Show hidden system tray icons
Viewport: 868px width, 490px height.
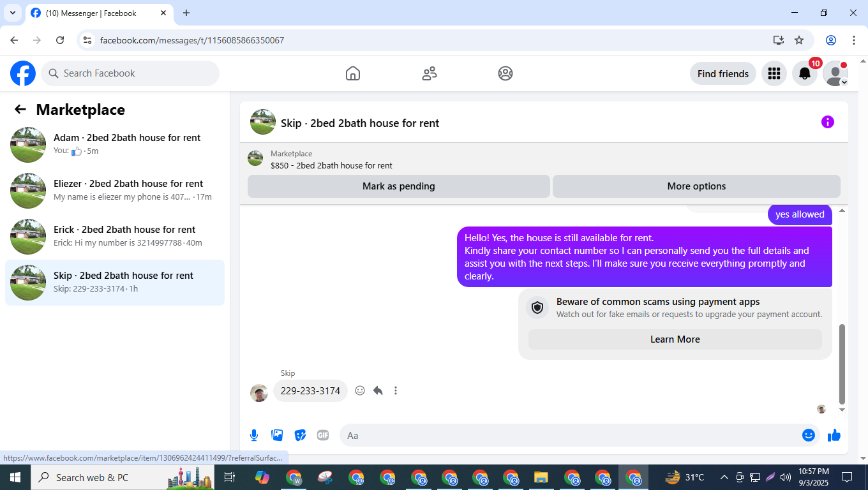pos(724,477)
